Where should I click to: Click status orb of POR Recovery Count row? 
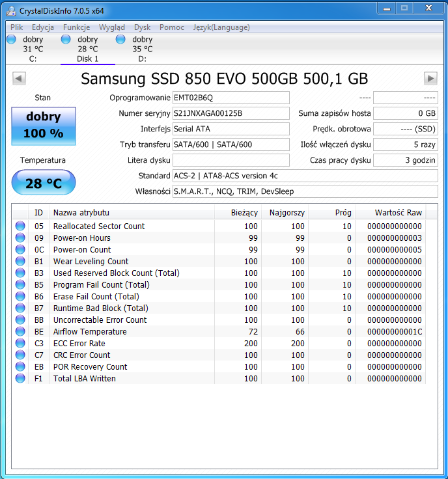pos(20,366)
